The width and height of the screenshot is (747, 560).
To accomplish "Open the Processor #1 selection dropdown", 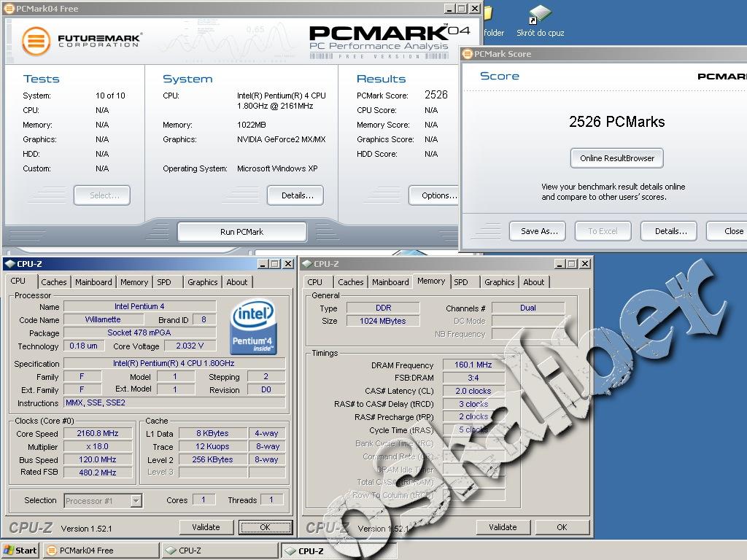I will [x=136, y=500].
